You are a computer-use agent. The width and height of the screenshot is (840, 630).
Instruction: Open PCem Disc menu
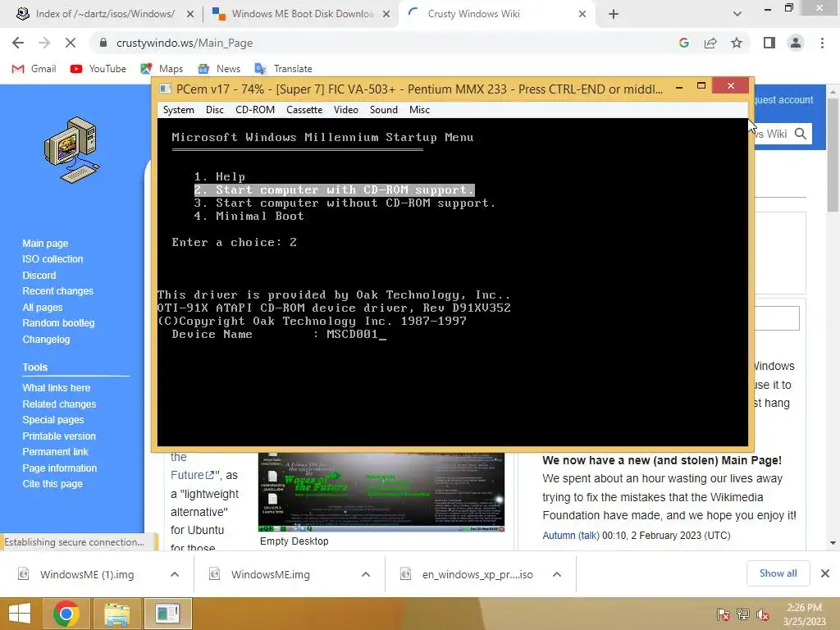[215, 110]
